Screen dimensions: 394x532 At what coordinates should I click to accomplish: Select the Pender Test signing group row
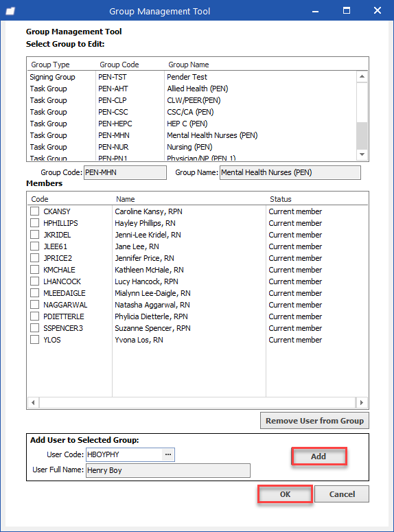pyautogui.click(x=192, y=77)
